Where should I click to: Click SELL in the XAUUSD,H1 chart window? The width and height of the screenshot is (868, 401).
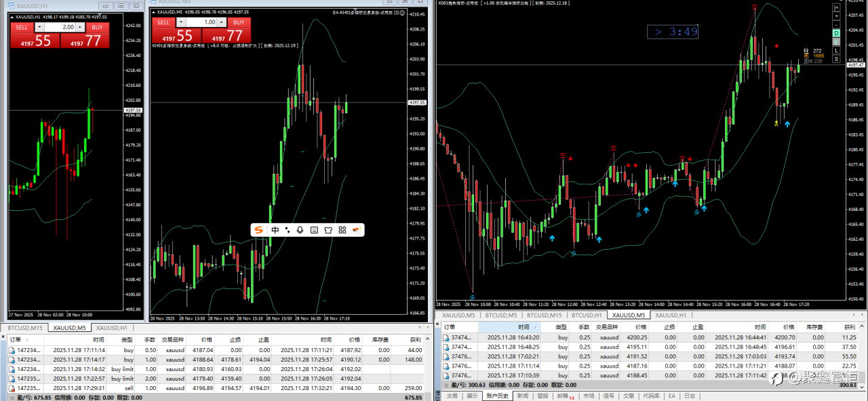click(22, 27)
